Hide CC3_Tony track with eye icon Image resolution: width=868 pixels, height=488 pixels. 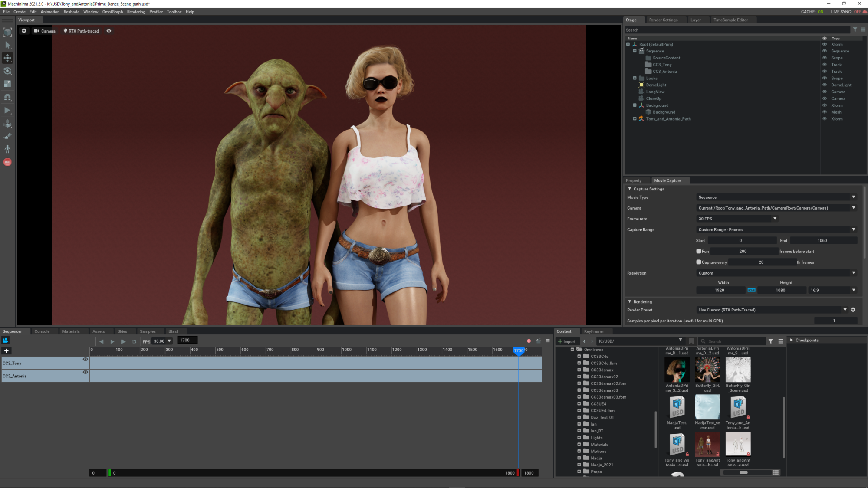[85, 359]
